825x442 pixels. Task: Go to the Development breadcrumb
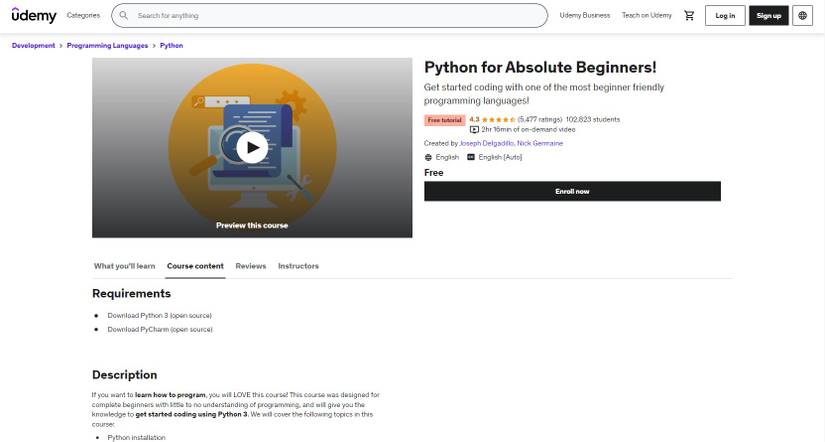click(34, 45)
